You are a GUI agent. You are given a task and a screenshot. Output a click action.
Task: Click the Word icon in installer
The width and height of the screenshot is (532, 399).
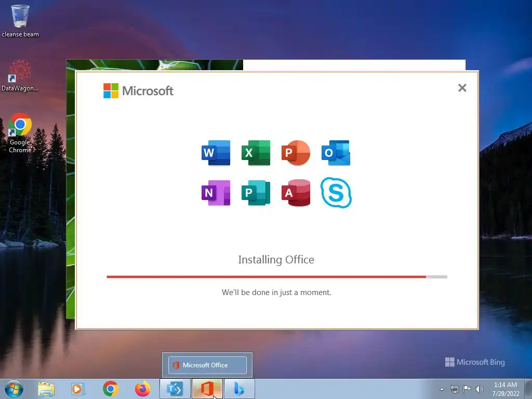tap(216, 153)
